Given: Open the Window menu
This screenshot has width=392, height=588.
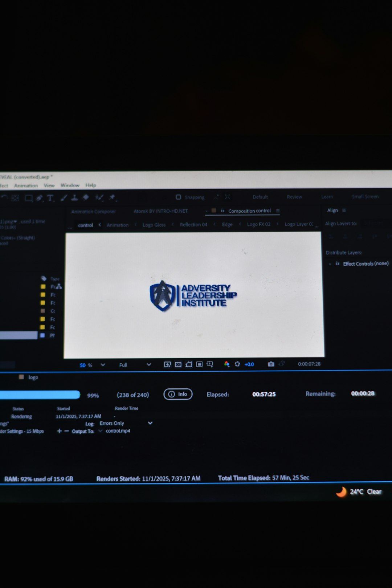Looking at the screenshot, I should coord(70,185).
